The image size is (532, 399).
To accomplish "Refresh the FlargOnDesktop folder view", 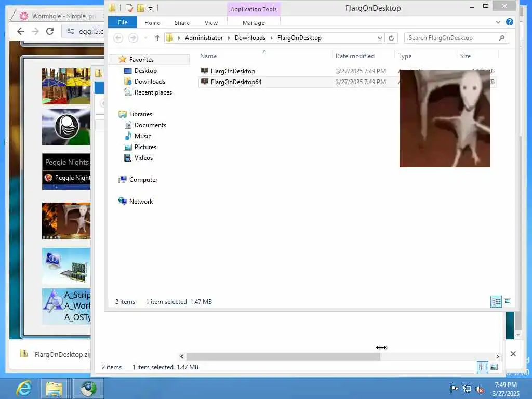I will tap(391, 38).
